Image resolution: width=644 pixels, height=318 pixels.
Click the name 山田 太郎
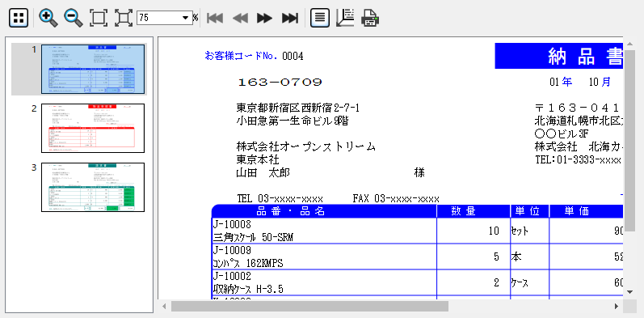[x=263, y=173]
